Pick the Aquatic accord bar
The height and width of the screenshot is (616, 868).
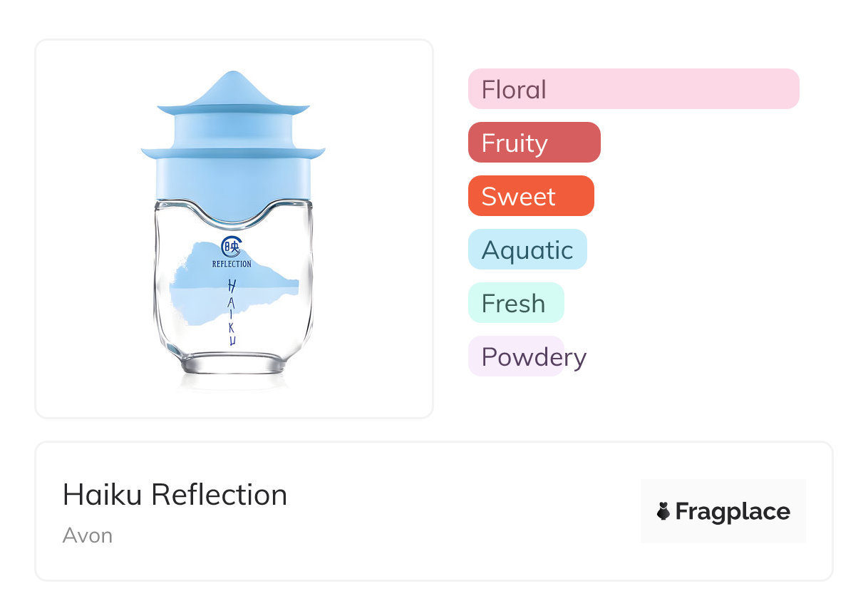tap(527, 250)
